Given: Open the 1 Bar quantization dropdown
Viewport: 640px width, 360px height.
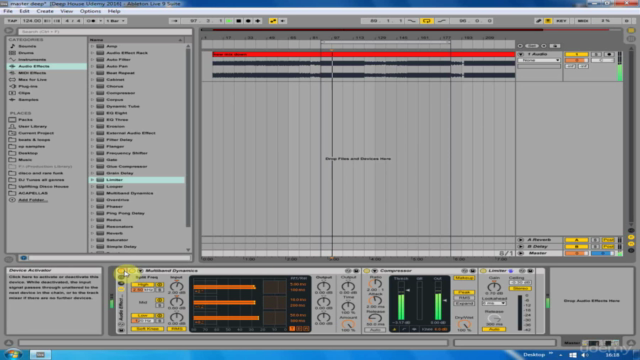Looking at the screenshot, I should [116, 21].
